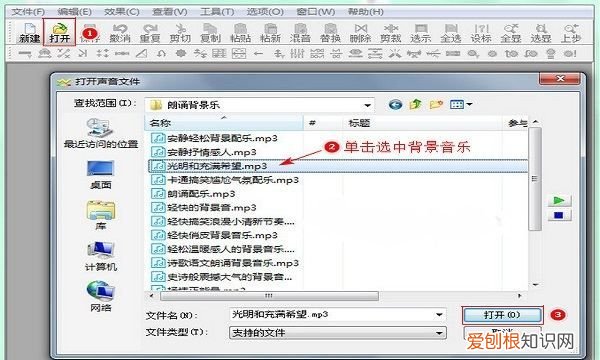Expand the 文件类型 dropdown
The height and width of the screenshot is (360, 600).
tap(439, 333)
